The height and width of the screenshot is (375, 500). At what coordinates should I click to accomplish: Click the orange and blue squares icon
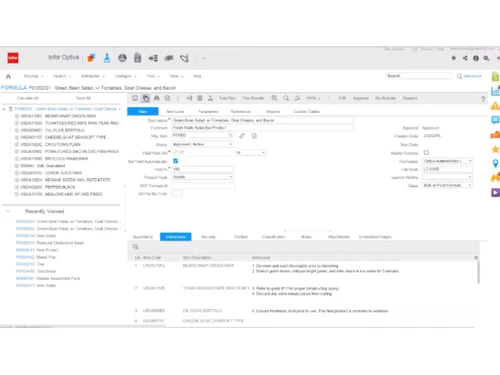coord(91,58)
